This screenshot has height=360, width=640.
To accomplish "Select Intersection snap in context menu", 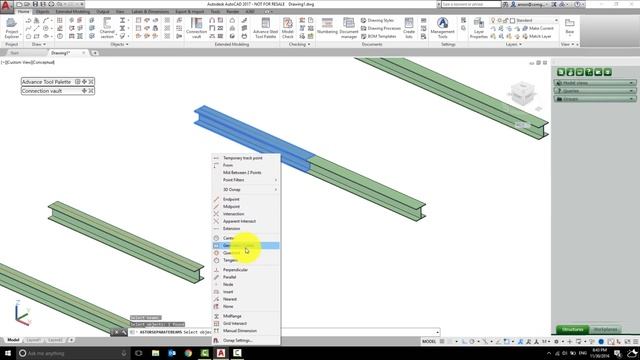I will (246, 214).
